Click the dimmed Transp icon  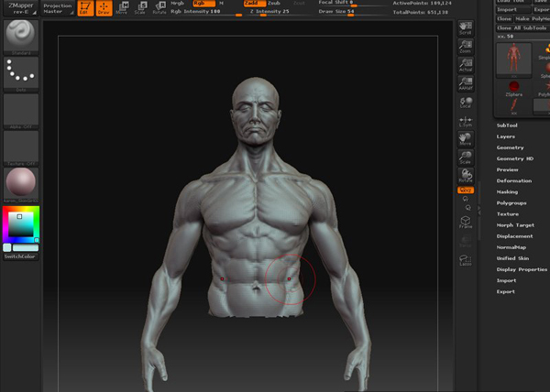coord(466,241)
